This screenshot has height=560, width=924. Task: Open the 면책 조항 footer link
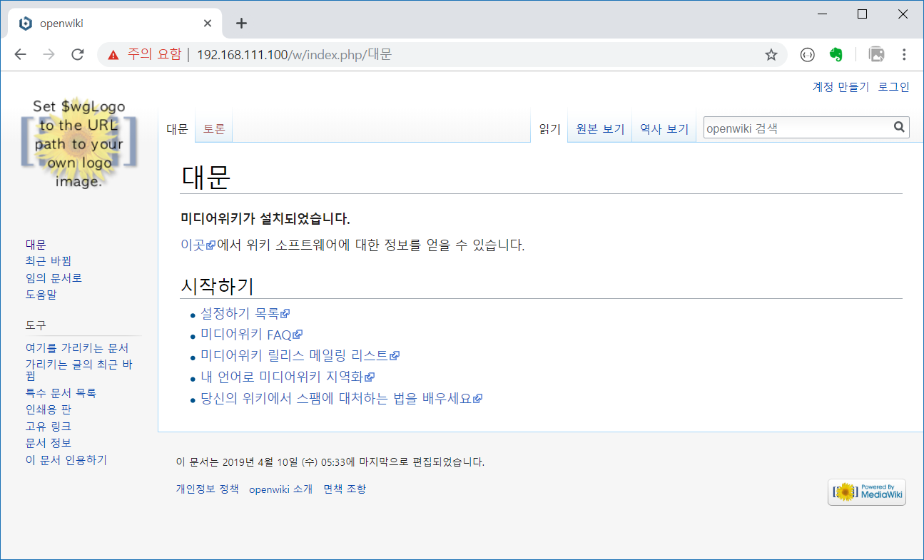click(345, 489)
